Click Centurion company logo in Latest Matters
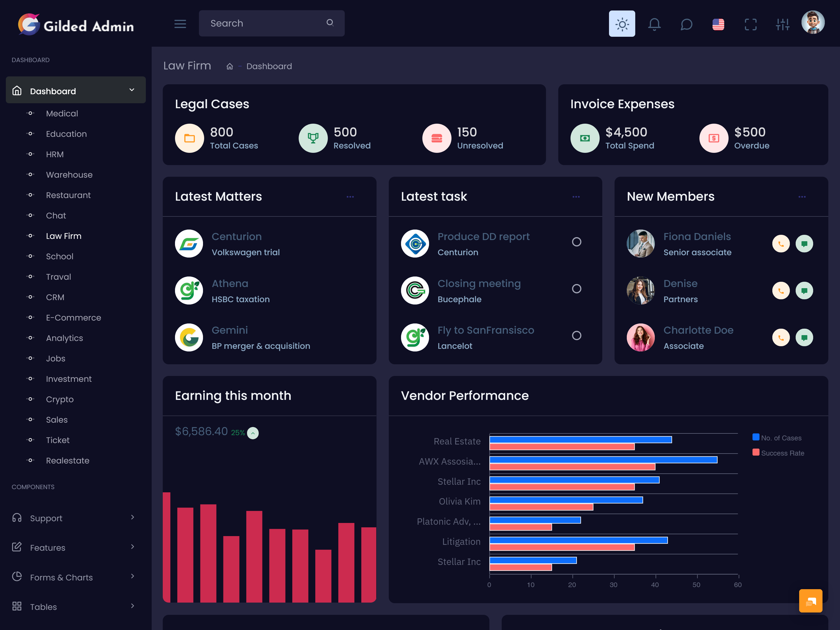 click(189, 244)
